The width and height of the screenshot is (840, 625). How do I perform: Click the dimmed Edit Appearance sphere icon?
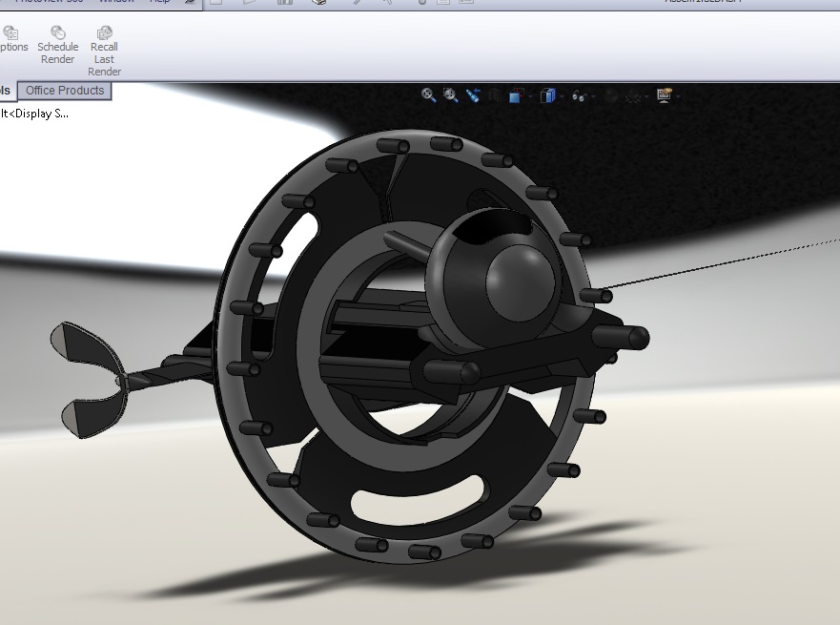611,96
